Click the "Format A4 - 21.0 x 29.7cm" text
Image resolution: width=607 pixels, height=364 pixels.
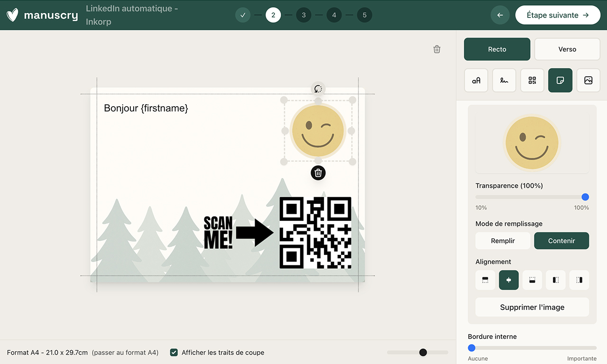(47, 353)
